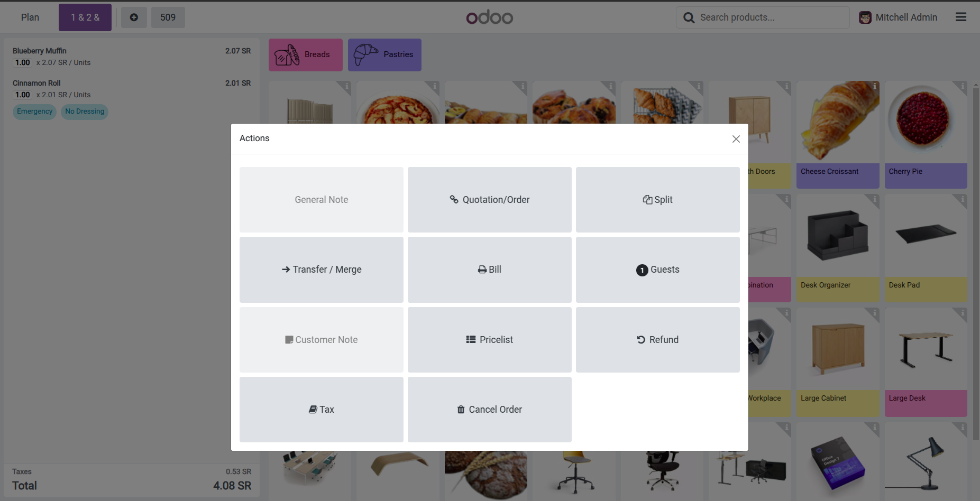Open the floor Plan view
Viewport: 980px width, 501px height.
[x=30, y=17]
